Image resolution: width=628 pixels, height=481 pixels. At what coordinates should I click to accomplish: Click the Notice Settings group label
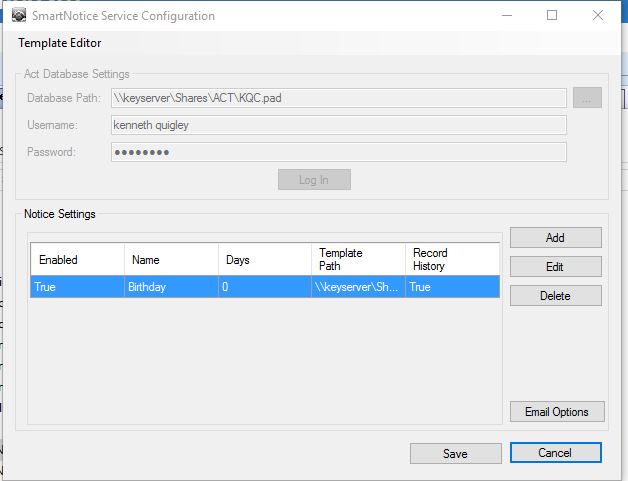pyautogui.click(x=60, y=214)
